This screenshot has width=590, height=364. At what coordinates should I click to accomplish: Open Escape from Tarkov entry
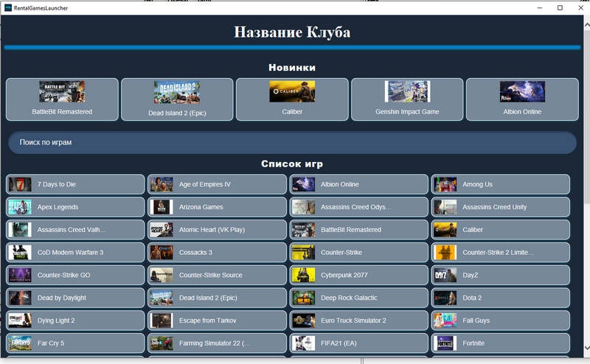pyautogui.click(x=218, y=321)
